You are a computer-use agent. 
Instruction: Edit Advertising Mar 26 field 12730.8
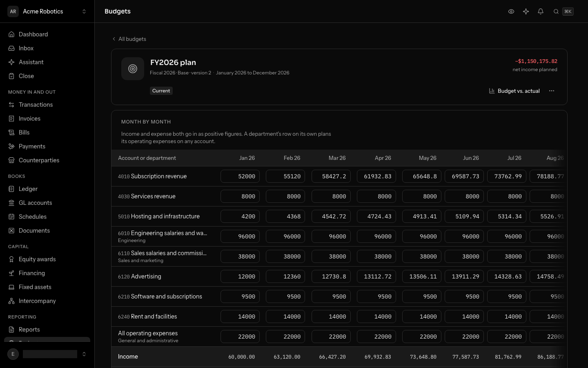click(x=331, y=276)
